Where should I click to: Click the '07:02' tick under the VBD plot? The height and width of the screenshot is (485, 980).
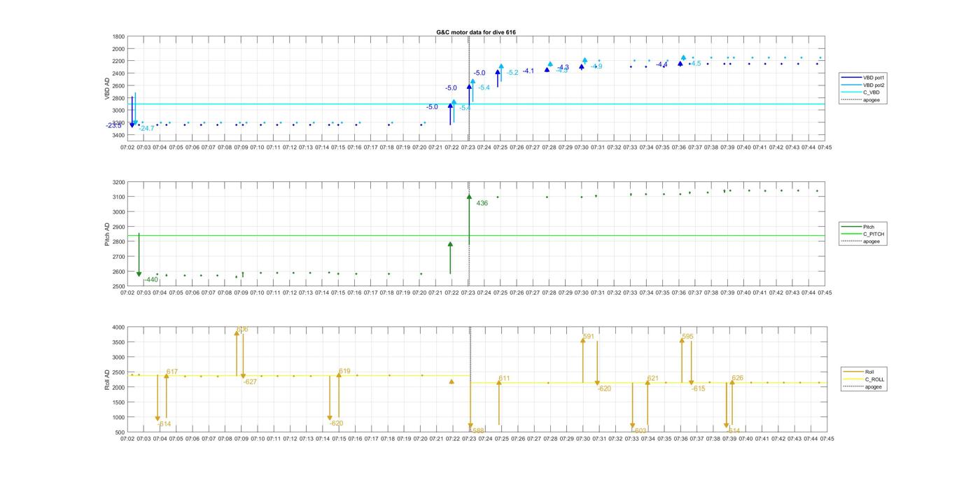point(127,148)
